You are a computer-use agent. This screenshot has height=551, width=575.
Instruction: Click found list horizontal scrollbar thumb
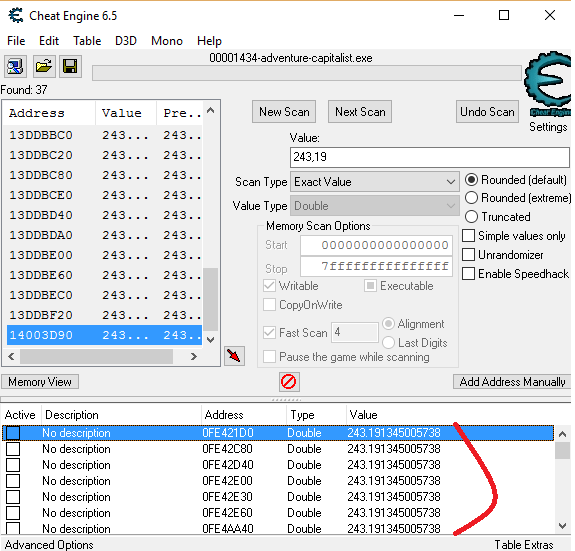click(x=96, y=356)
